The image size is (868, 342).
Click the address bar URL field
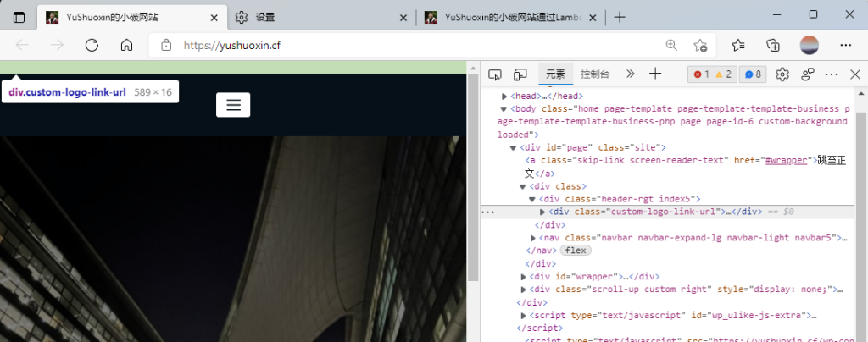pos(407,45)
